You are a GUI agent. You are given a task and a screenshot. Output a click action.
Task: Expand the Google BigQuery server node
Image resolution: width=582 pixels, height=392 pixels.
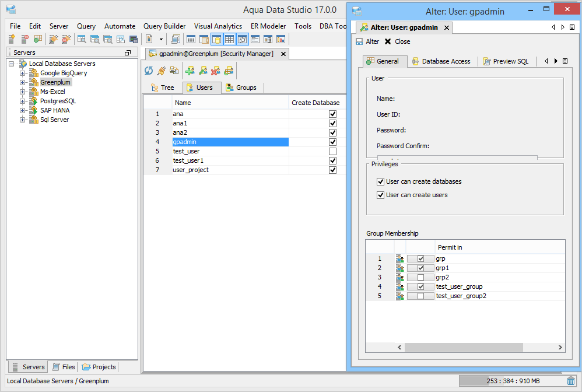click(x=22, y=73)
